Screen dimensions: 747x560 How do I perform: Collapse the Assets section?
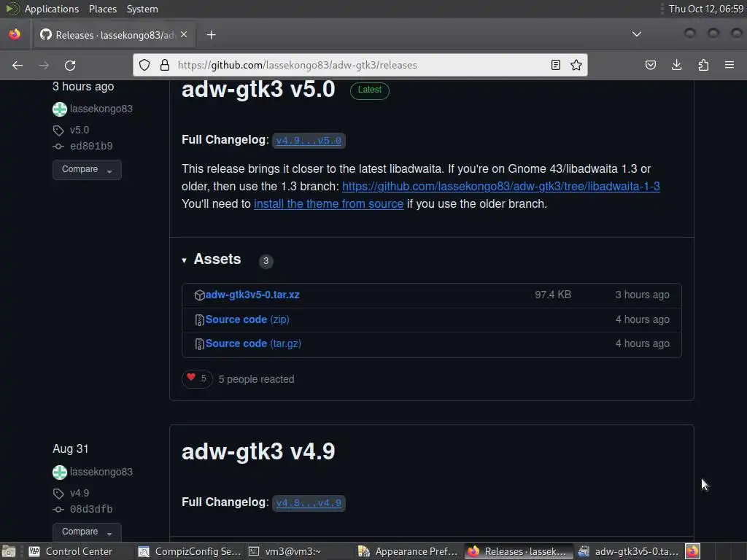coord(211,260)
